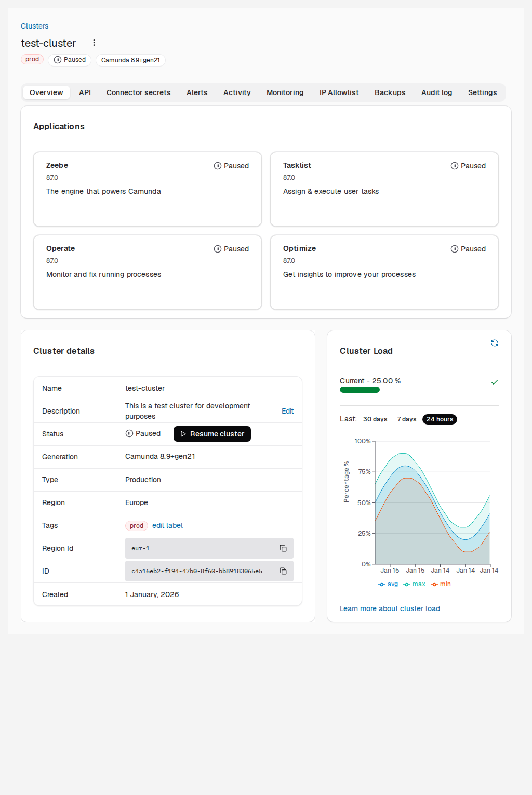Click the prod tag in Tags row
Image resolution: width=532 pixels, height=795 pixels.
[x=137, y=526]
